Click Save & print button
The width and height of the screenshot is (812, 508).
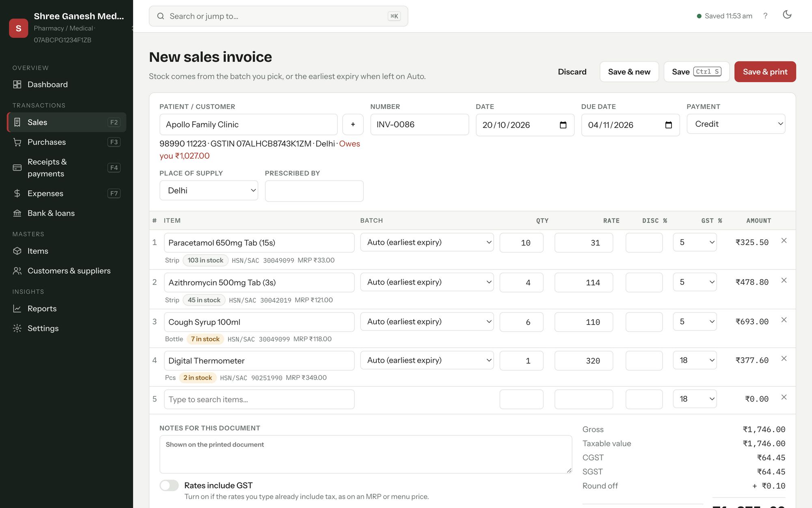(x=765, y=72)
